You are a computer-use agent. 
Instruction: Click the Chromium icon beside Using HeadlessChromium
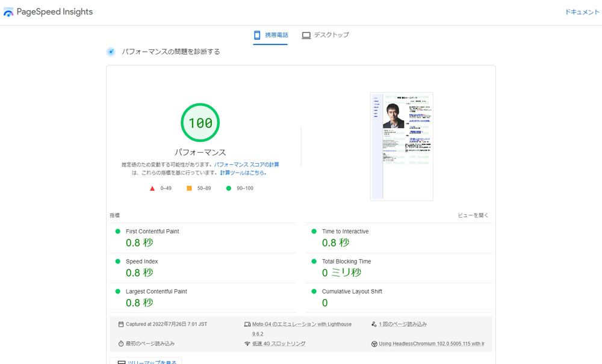(374, 344)
